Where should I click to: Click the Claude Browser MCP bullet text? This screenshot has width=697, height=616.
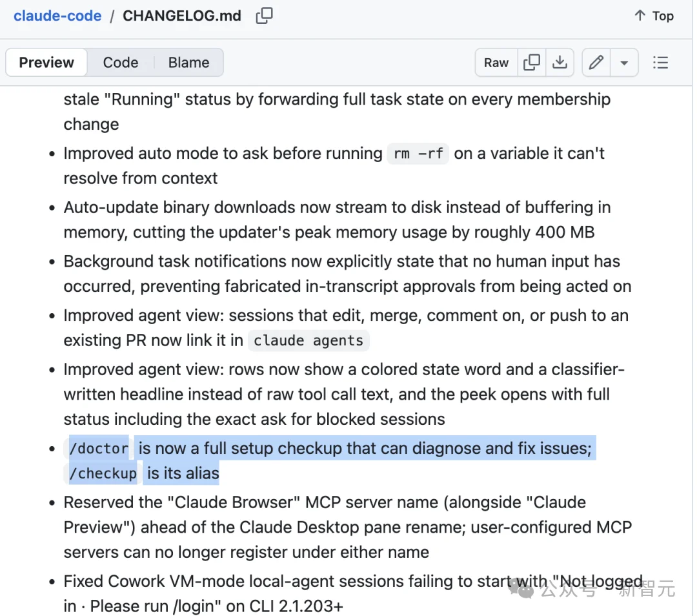pos(348,527)
